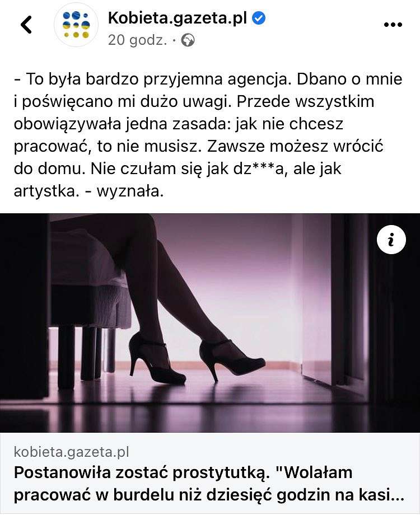The height and width of the screenshot is (515, 420).
Task: Open headline "Postanowiła zostać prostytutką"
Action: tap(139, 473)
